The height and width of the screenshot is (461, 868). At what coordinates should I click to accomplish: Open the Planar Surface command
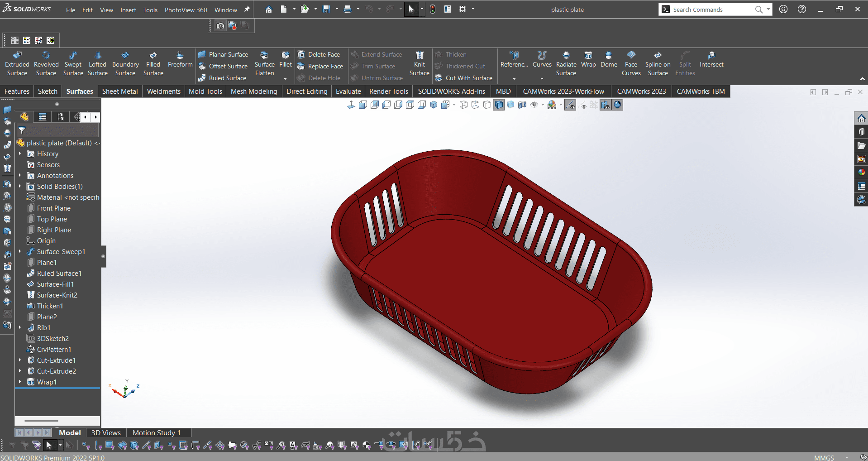(223, 54)
